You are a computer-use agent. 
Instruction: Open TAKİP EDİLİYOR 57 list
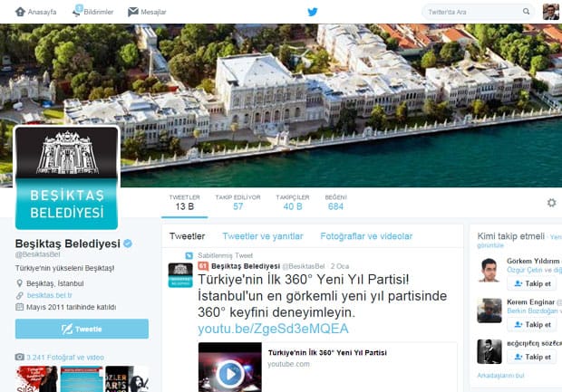tap(237, 203)
